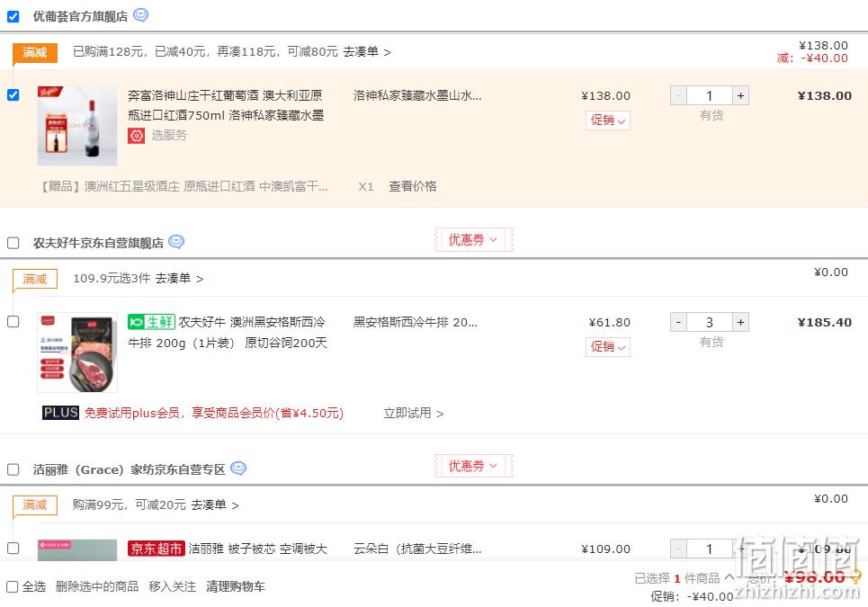Decrease quantity of 奔富 wine

tap(679, 95)
